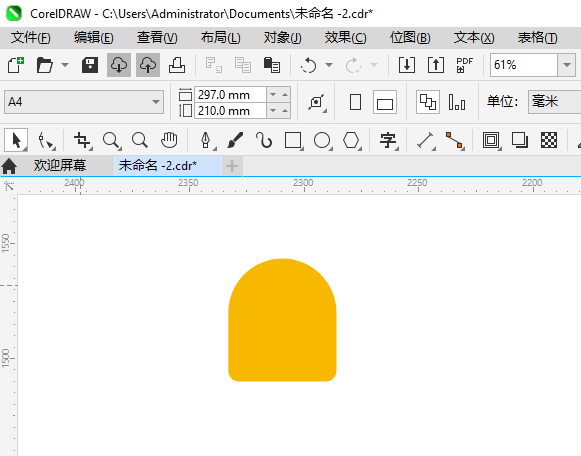
Task: Set landscape page orientation
Action: (x=385, y=102)
